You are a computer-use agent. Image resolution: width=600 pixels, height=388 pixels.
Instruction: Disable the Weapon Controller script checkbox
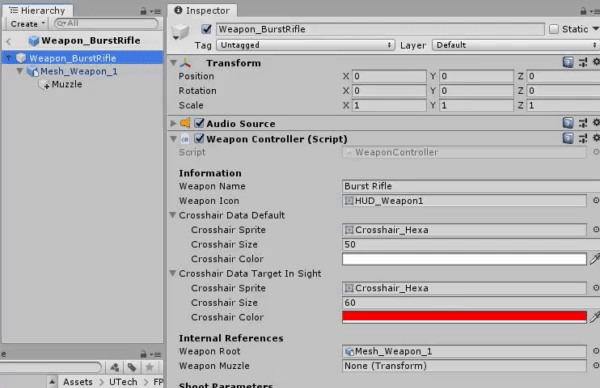199,138
